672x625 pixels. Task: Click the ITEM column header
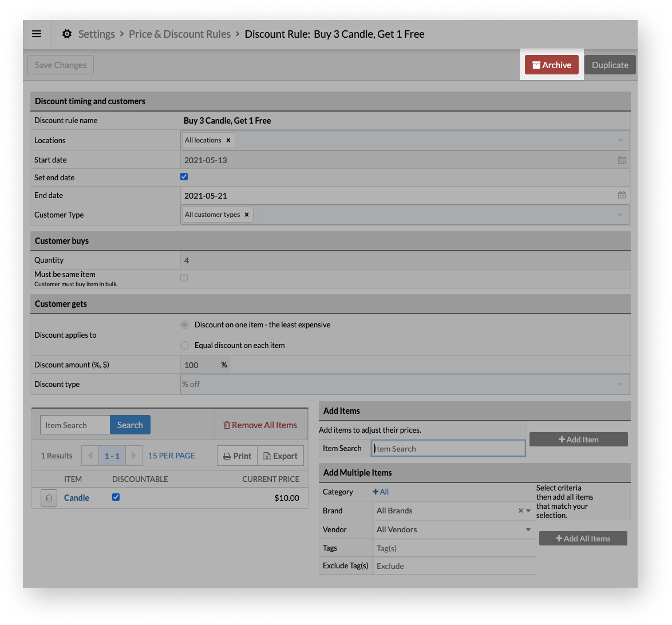[73, 479]
